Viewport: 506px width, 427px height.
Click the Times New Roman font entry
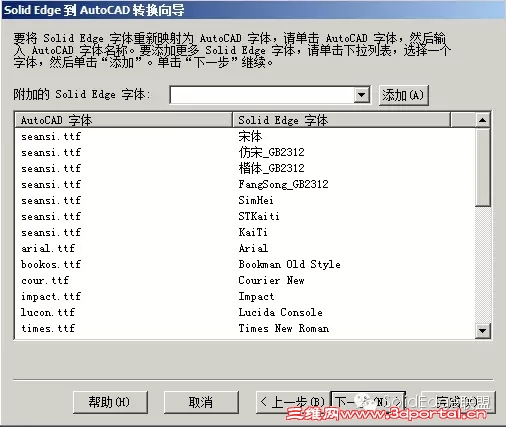click(284, 328)
